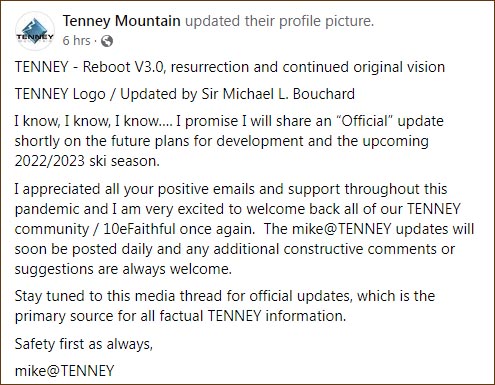Click the 'I know, I know, I know' sentence
This screenshot has width=495, height=385.
click(x=93, y=121)
